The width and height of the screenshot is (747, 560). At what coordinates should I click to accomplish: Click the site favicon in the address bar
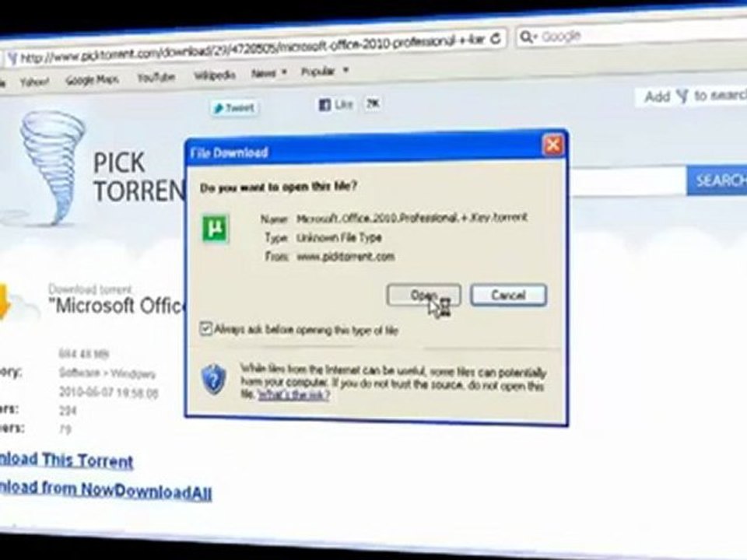coord(12,58)
